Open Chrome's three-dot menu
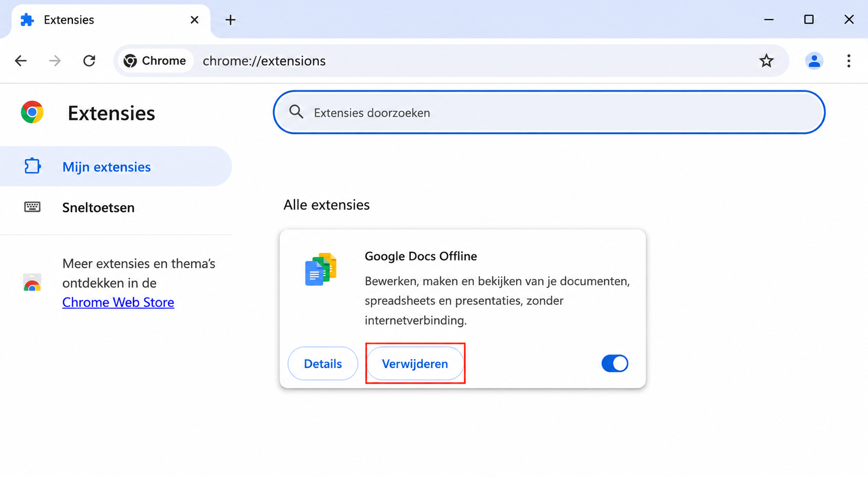Image resolution: width=868 pixels, height=477 pixels. 849,61
